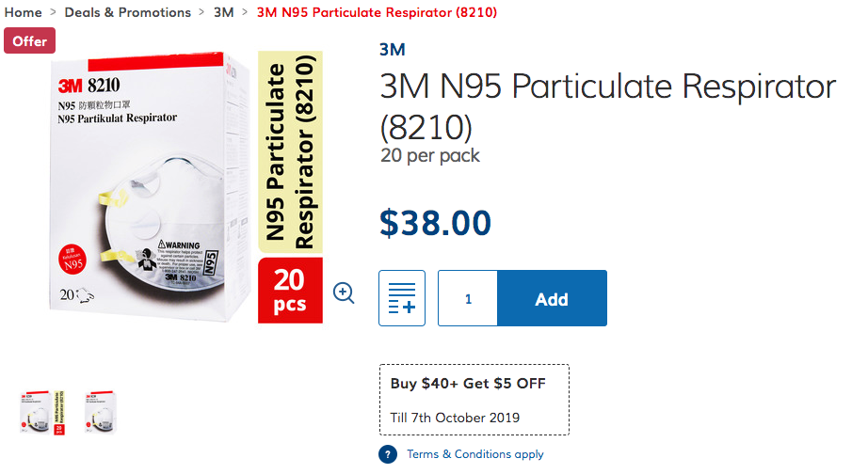Open the 3M breadcrumb category
The width and height of the screenshot is (868, 474).
224,12
